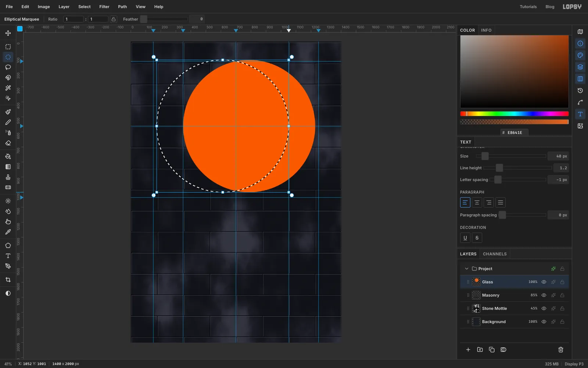Hide the Background layer

[x=544, y=322]
